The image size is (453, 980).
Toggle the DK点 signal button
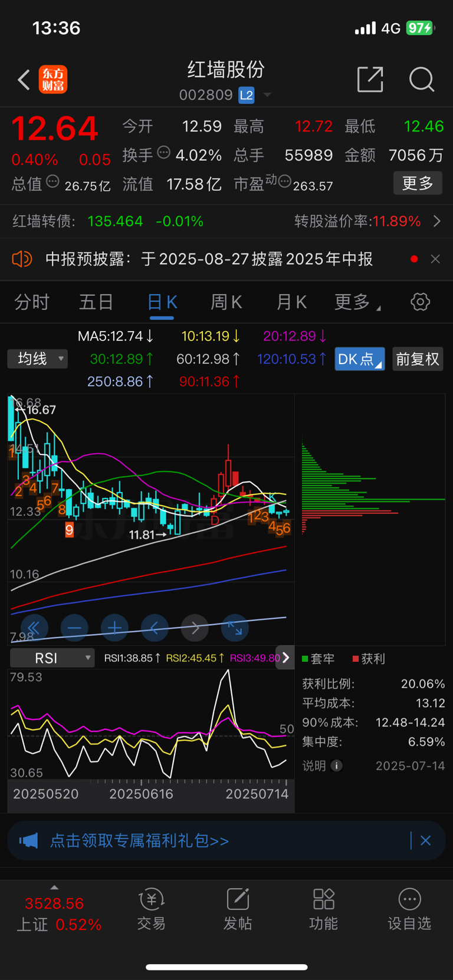coord(360,359)
